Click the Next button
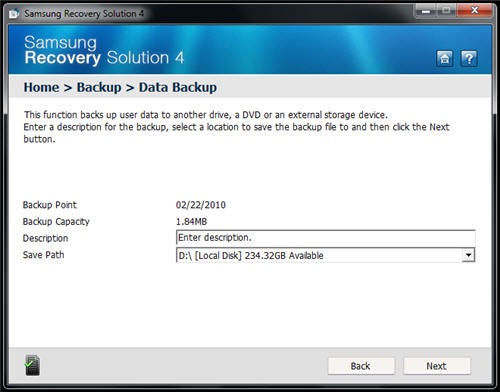This screenshot has width=500, height=392. click(437, 366)
